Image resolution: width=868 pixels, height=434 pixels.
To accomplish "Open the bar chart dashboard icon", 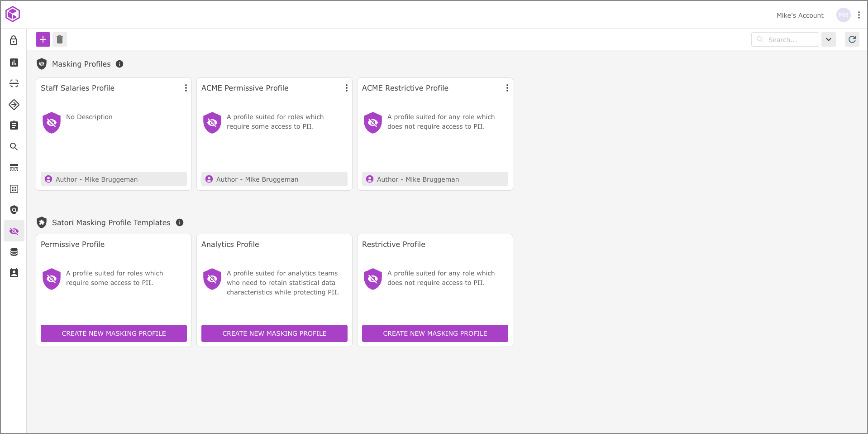I will (x=14, y=63).
